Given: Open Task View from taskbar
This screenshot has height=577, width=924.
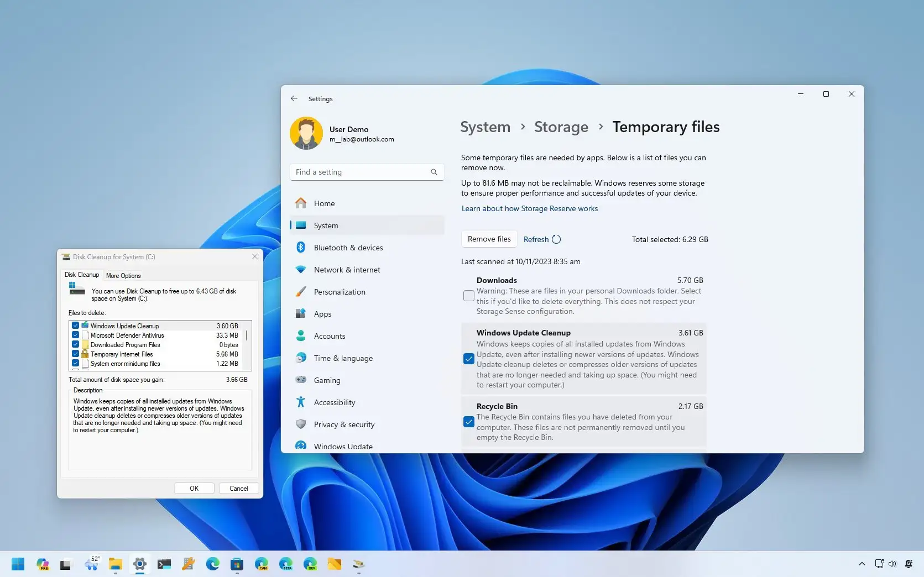Looking at the screenshot, I should (66, 564).
